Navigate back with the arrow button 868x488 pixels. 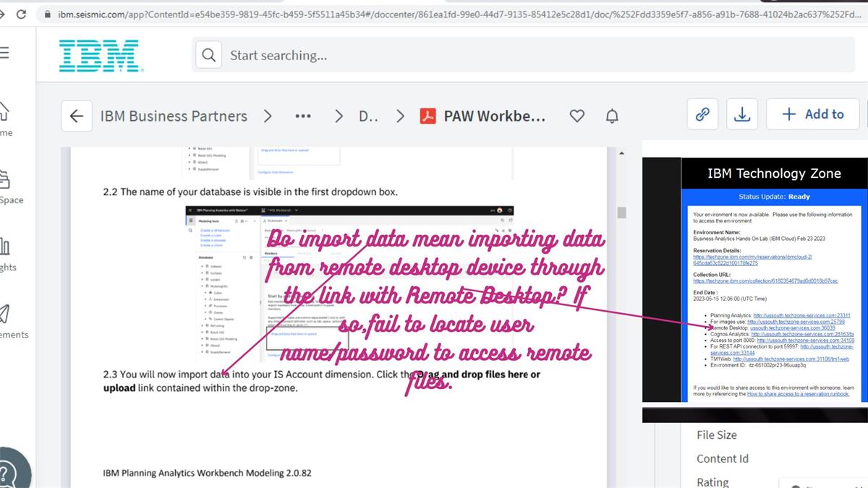coord(76,116)
